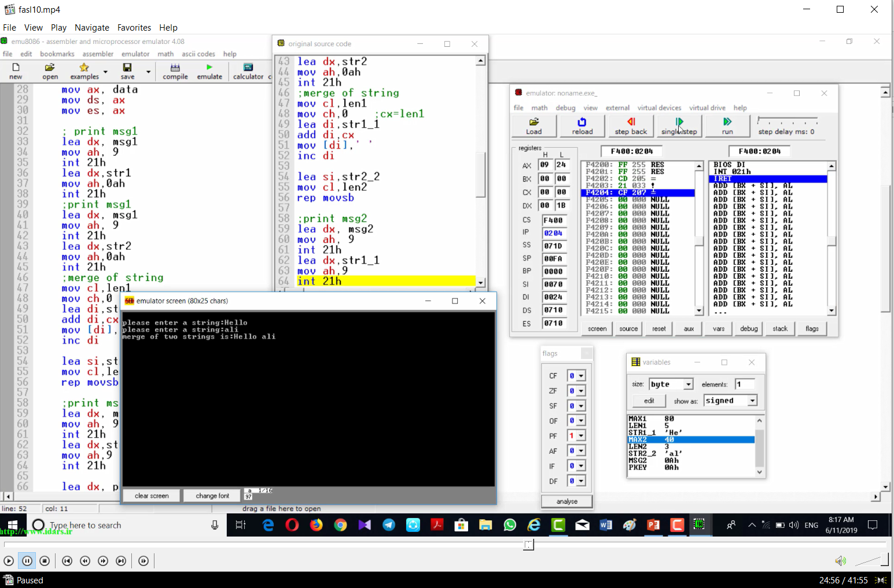Open the media player Navigate menu

pos(91,28)
